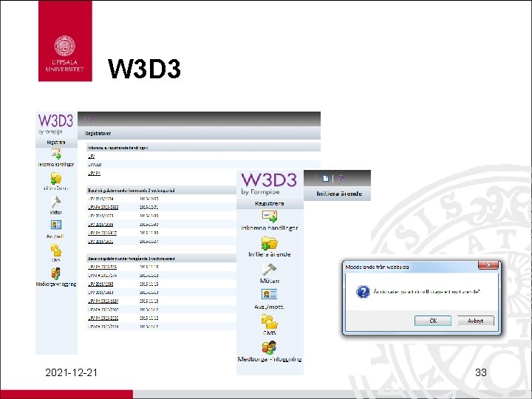Viewport: 532px width, 399px height.
Task: Select the Initiera ärende title bar
Action: pyautogui.click(x=337, y=194)
